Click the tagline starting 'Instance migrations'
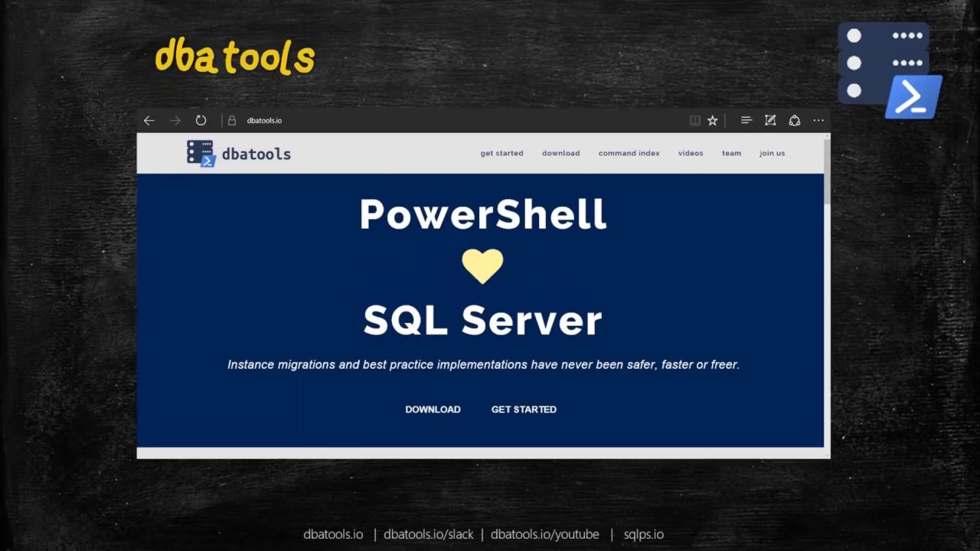This screenshot has width=980, height=551. point(483,365)
